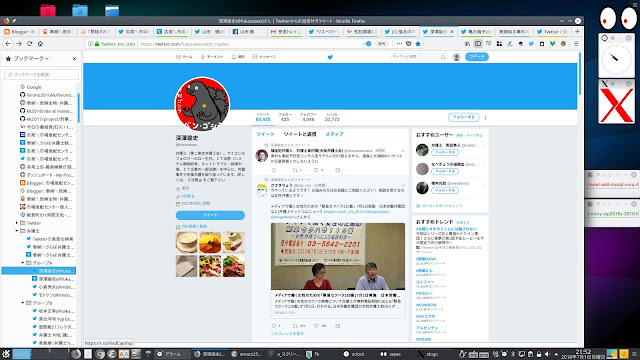
Task: Retweet the press conference photo tweet
Action: coord(295,326)
